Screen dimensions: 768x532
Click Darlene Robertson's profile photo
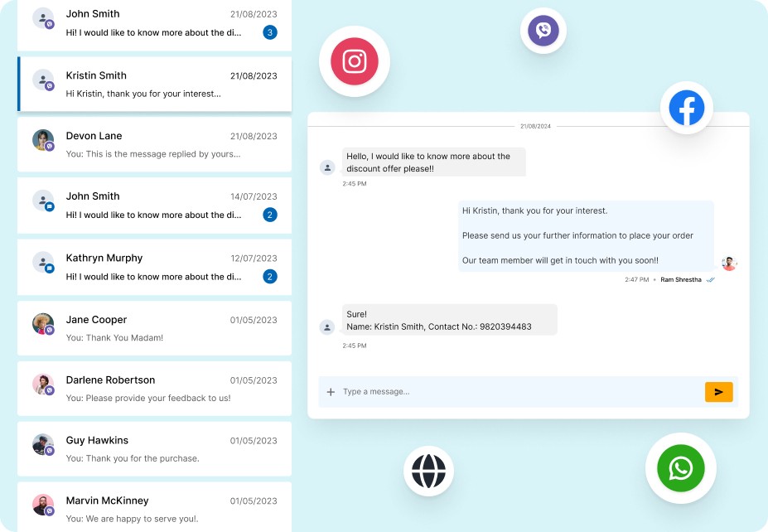click(43, 384)
